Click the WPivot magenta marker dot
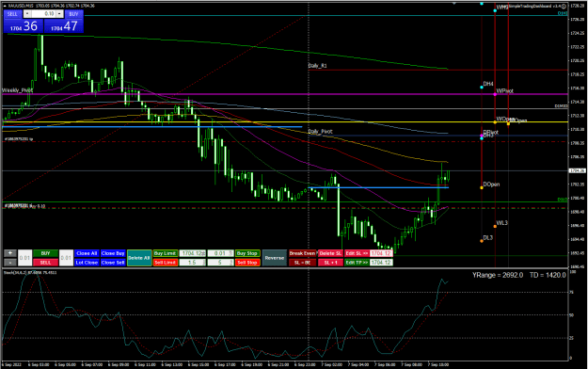This screenshot has width=588, height=369. click(495, 94)
